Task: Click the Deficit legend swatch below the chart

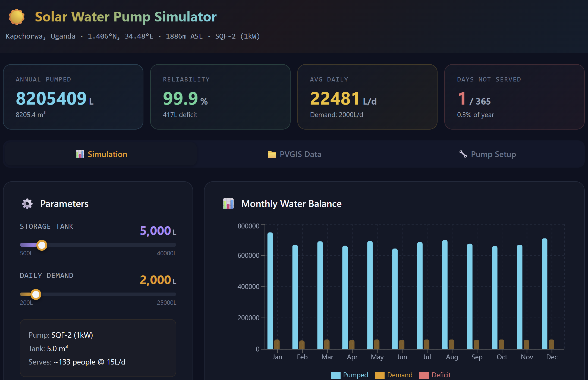Action: click(x=425, y=375)
